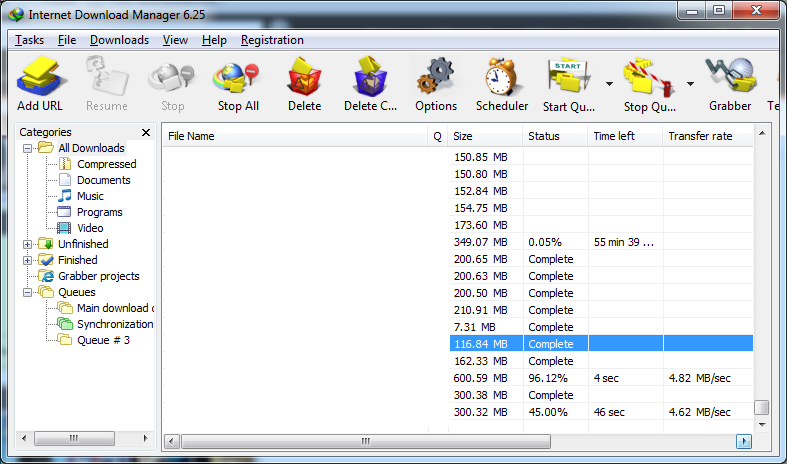Select the 349.07 MB download row
The image size is (787, 464).
pos(458,242)
